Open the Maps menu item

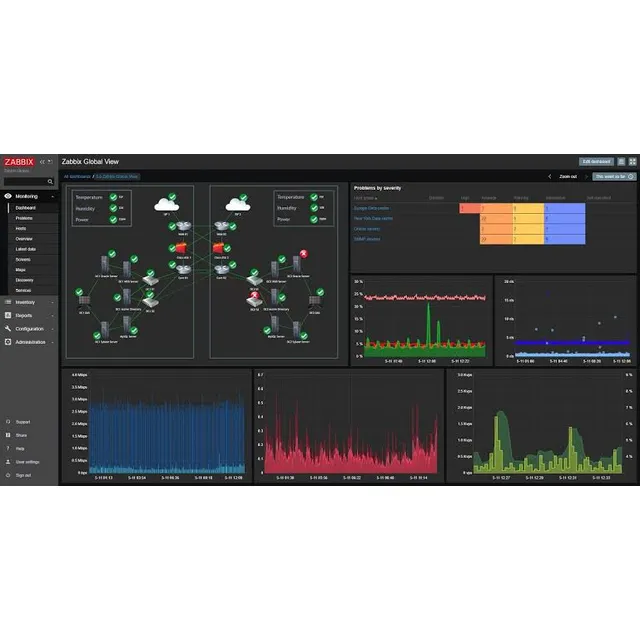(x=20, y=270)
